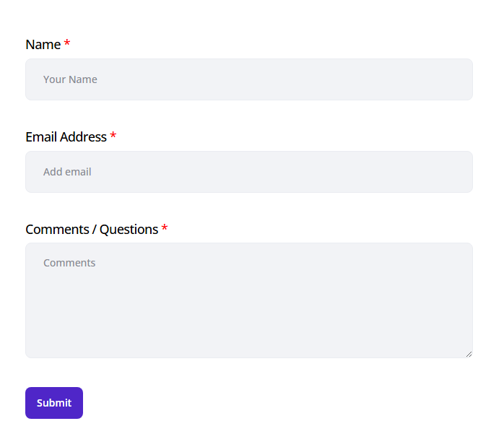Click the 'Comments' placeholder text
Image resolution: width=504 pixels, height=447 pixels.
point(69,263)
